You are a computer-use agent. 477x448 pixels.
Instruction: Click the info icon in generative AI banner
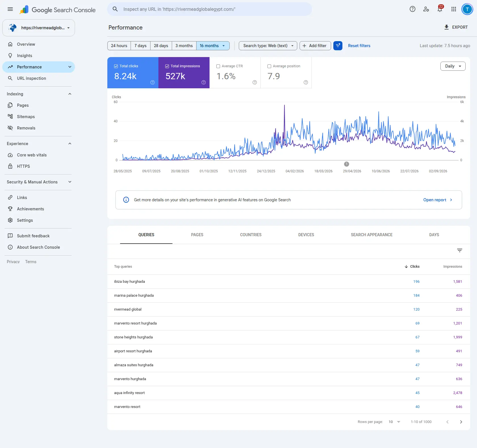click(x=126, y=200)
